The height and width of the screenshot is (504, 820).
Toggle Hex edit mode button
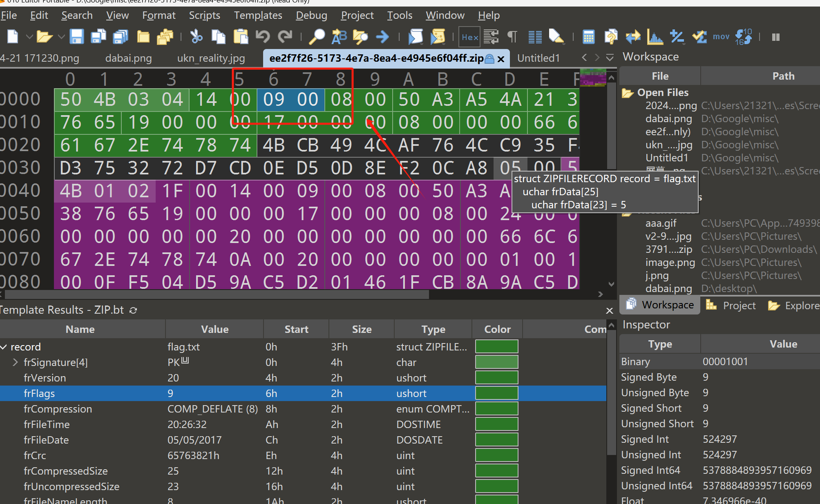coord(469,37)
